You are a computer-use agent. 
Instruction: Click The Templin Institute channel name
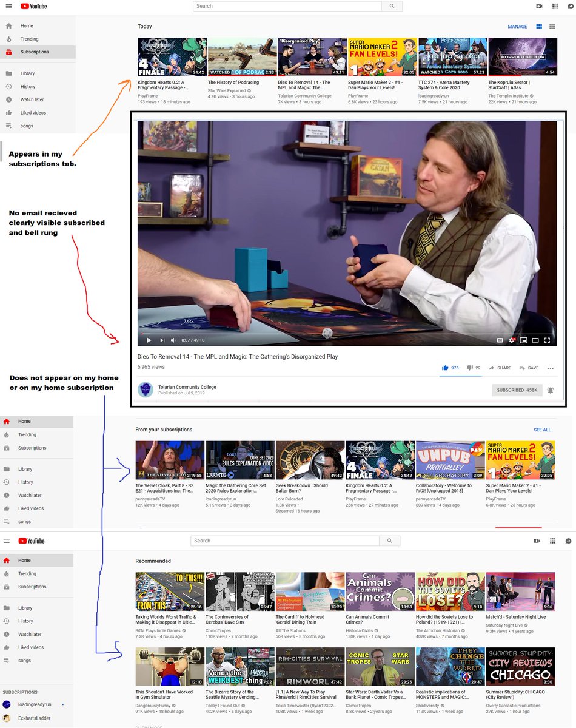point(508,96)
